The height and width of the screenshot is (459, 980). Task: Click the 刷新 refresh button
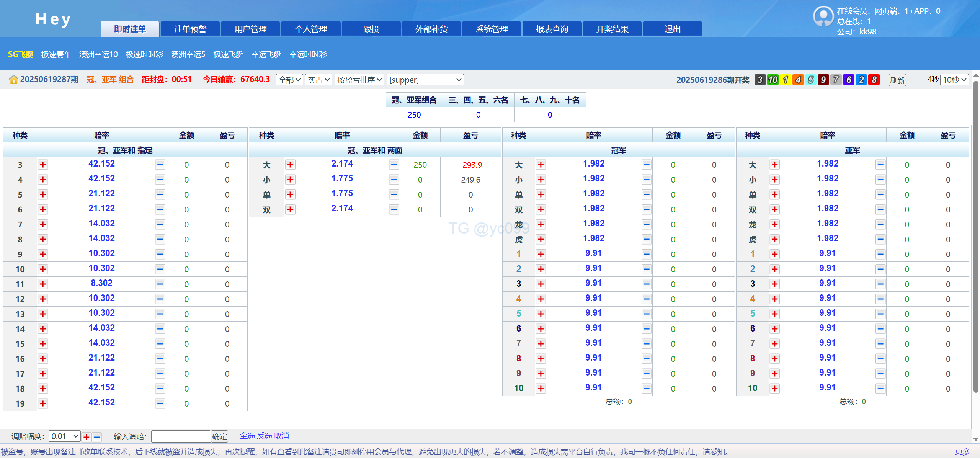coord(897,80)
